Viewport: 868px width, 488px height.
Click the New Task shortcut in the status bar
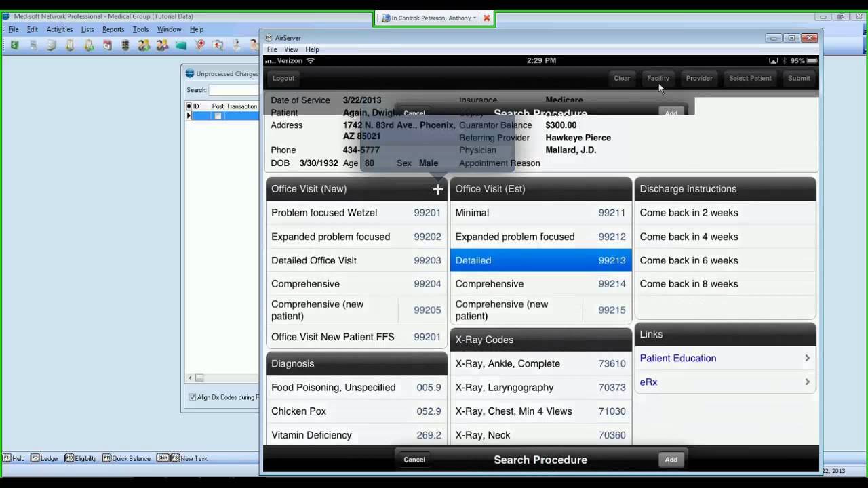coord(182,458)
